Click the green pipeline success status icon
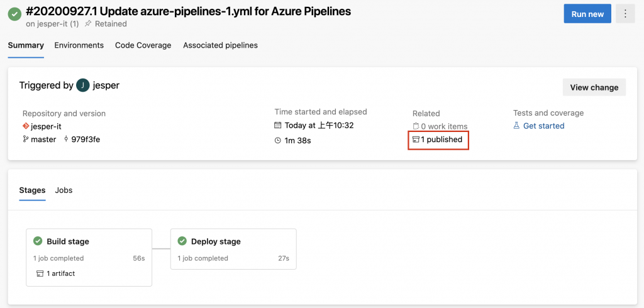The width and height of the screenshot is (644, 308). 14,14
